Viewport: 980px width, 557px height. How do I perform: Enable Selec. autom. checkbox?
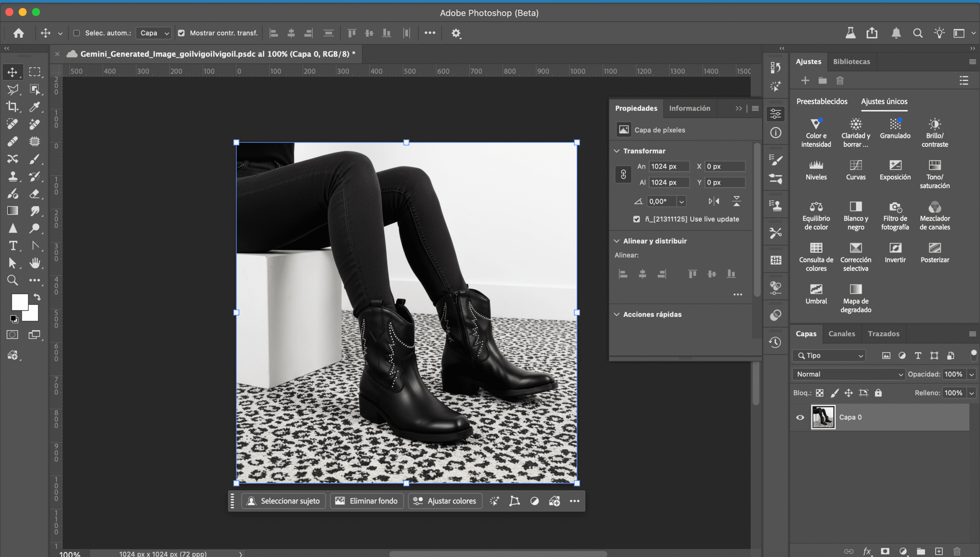(x=77, y=33)
